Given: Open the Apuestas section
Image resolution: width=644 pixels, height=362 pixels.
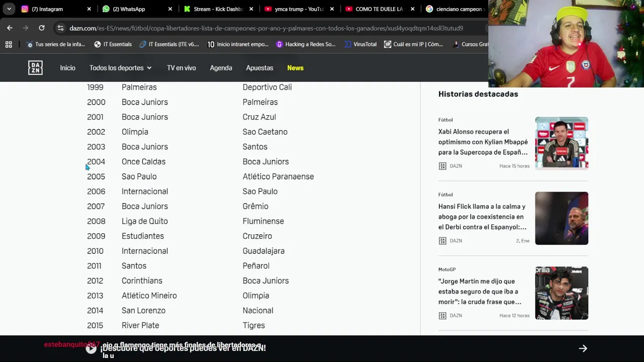Looking at the screenshot, I should 260,68.
